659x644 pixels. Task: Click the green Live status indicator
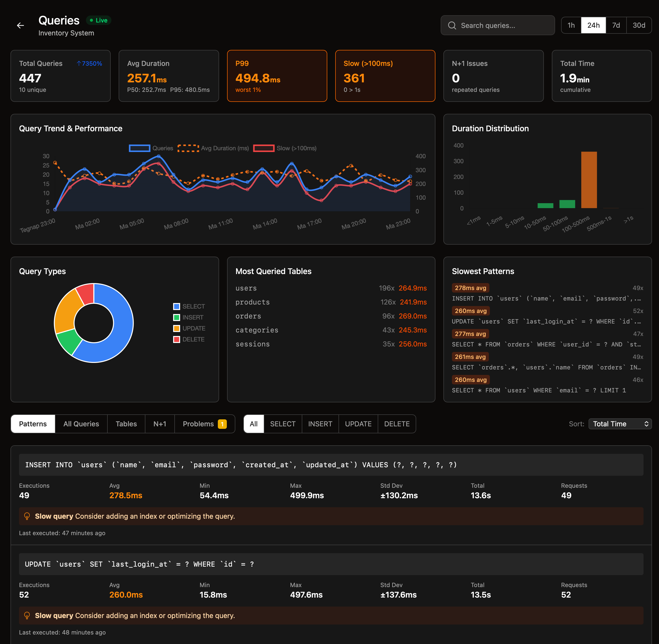pyautogui.click(x=98, y=20)
